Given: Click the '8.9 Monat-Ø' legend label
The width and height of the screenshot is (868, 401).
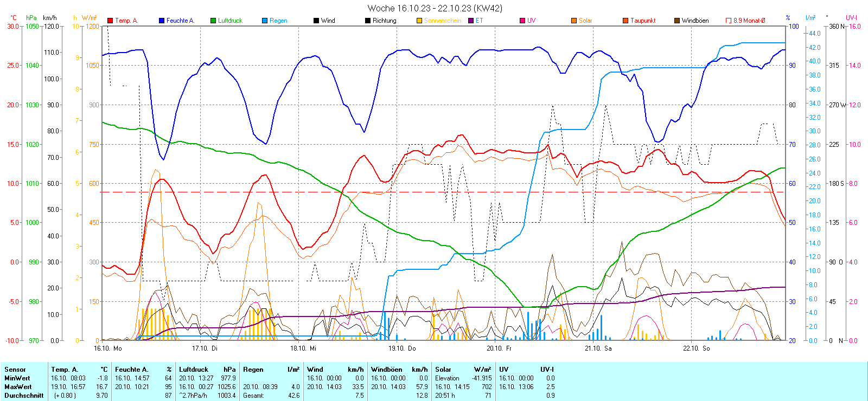Looking at the screenshot, I should [x=749, y=21].
